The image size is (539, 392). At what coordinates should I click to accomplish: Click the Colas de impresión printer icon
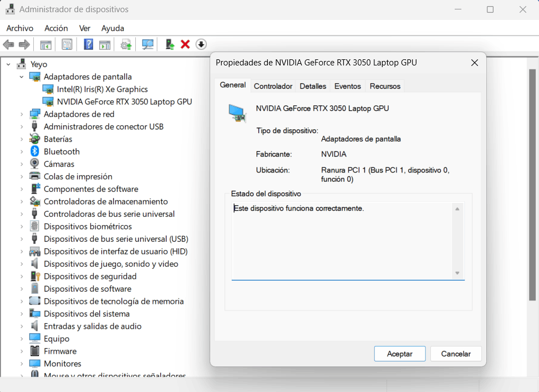pos(35,176)
